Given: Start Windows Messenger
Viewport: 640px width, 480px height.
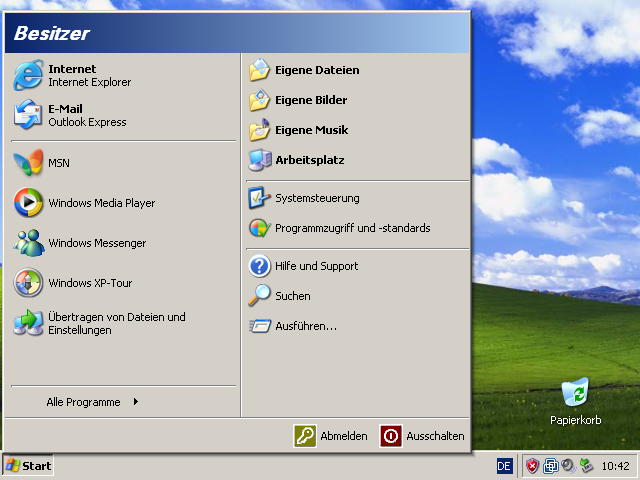Looking at the screenshot, I should (x=96, y=243).
